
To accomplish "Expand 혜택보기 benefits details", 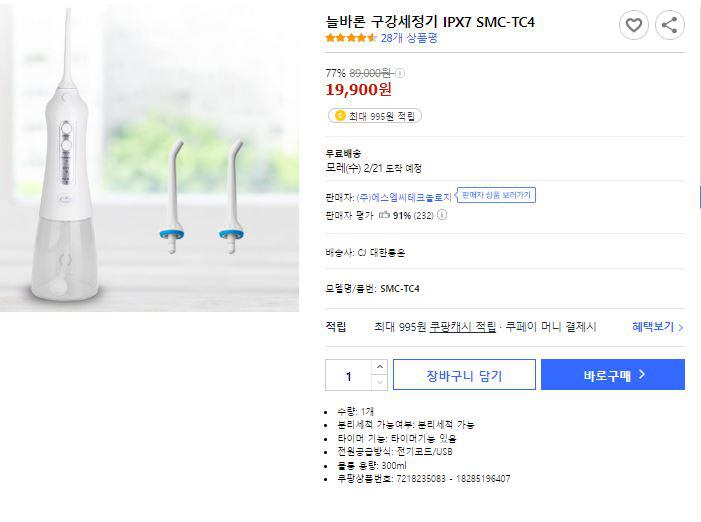I will click(x=657, y=327).
